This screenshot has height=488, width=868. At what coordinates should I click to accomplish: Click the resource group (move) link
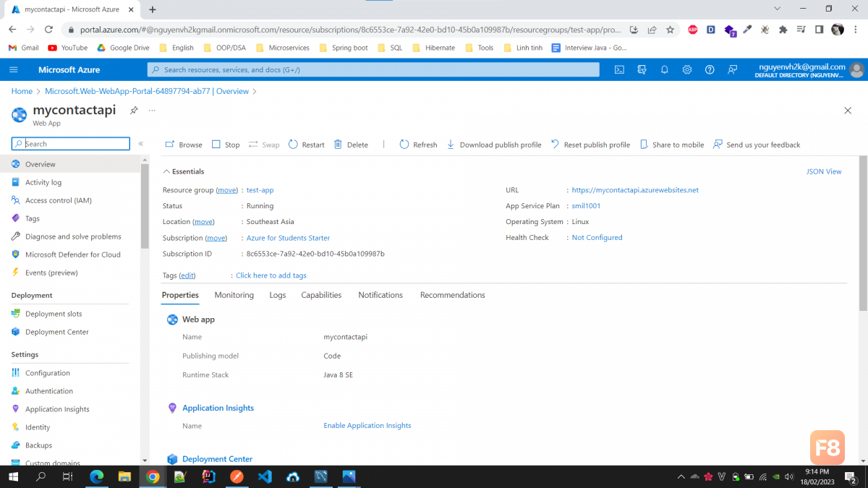click(x=227, y=190)
